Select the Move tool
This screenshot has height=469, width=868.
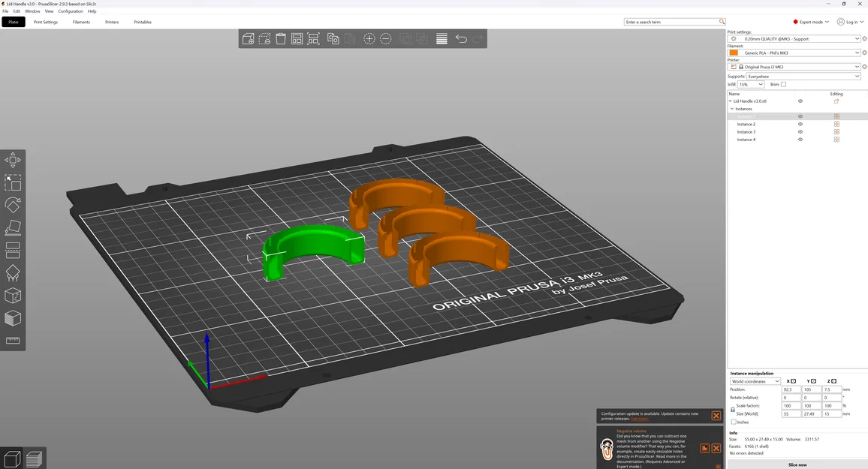point(13,161)
